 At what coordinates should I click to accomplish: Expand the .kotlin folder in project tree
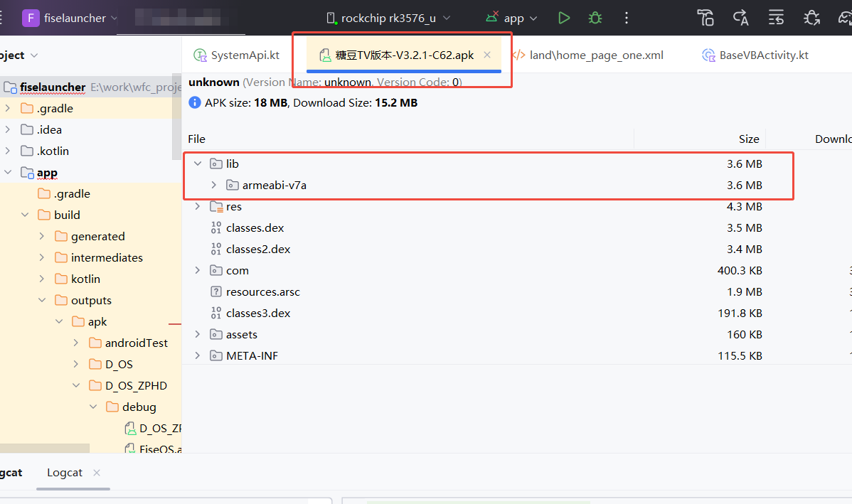tap(8, 151)
